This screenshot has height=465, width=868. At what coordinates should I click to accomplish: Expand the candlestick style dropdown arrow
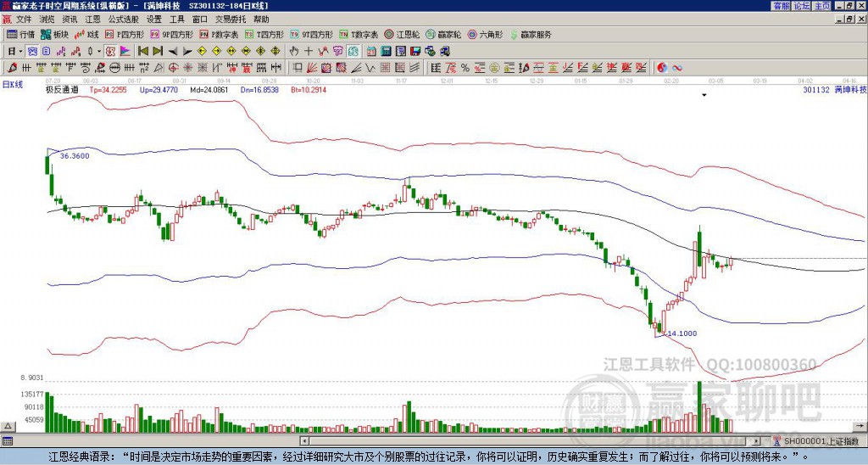tap(99, 52)
